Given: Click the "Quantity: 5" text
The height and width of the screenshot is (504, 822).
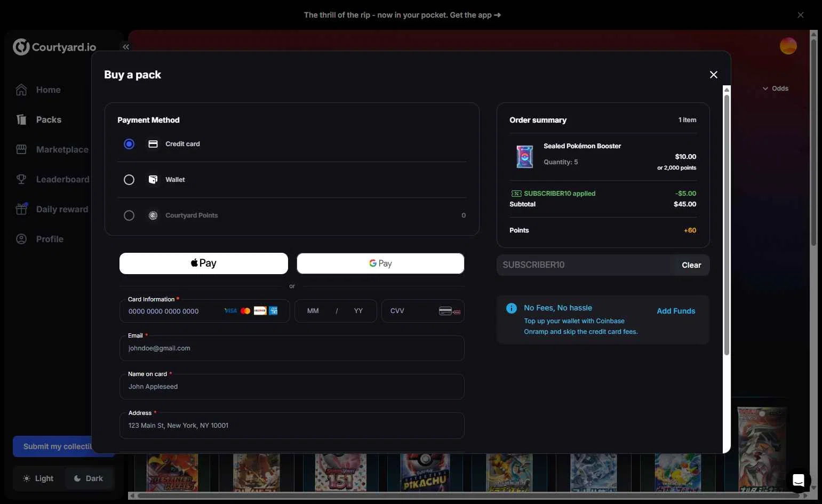Looking at the screenshot, I should click(x=561, y=162).
